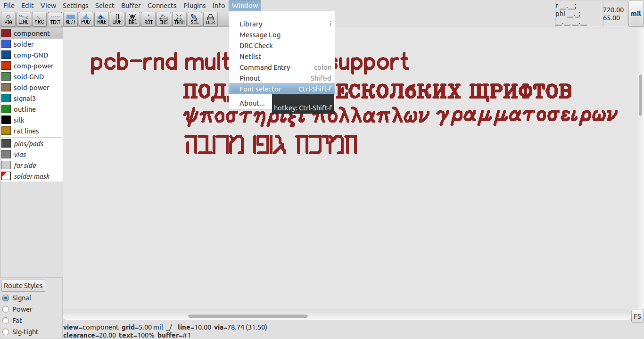Select the RECT tool

pos(71,19)
